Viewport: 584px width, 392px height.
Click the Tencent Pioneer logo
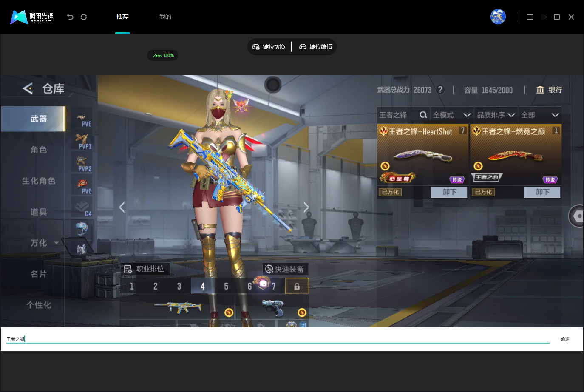click(x=32, y=17)
